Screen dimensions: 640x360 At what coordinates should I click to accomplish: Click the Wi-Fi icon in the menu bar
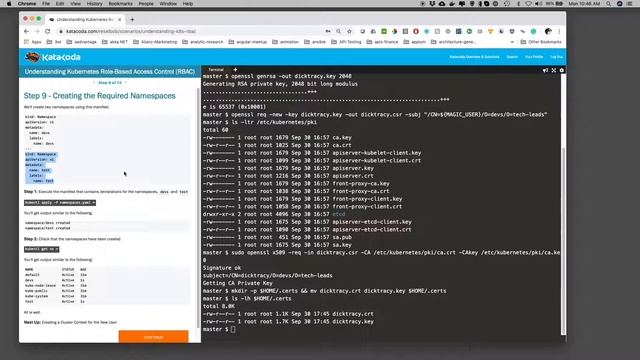[528, 4]
